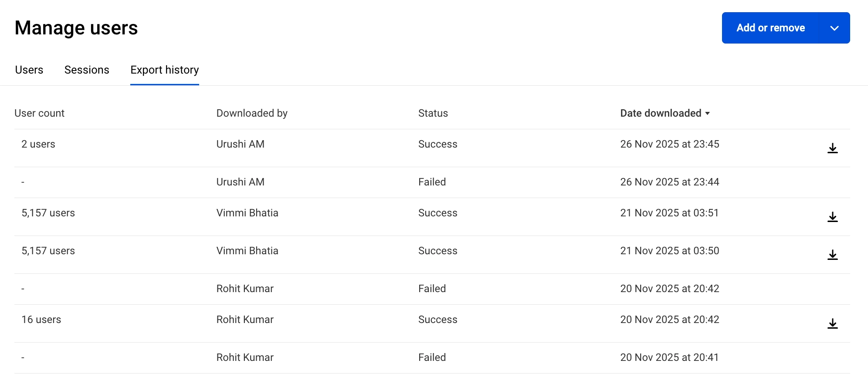Click the Downloaded by column header
The height and width of the screenshot is (377, 868).
(252, 114)
